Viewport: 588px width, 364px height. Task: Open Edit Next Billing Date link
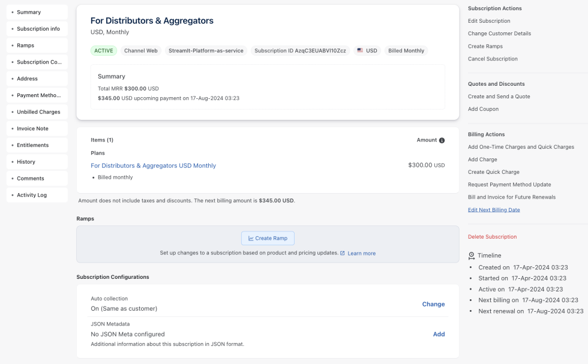[494, 210]
